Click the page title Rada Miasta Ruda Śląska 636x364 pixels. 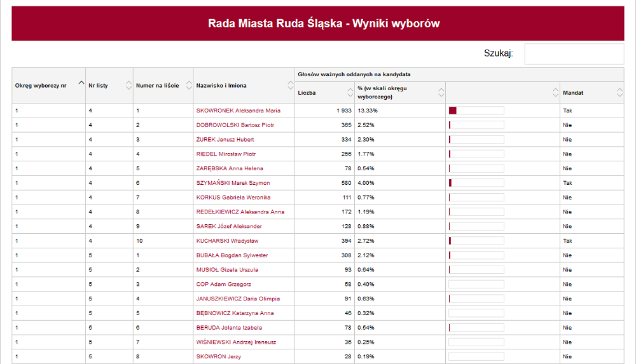(324, 24)
